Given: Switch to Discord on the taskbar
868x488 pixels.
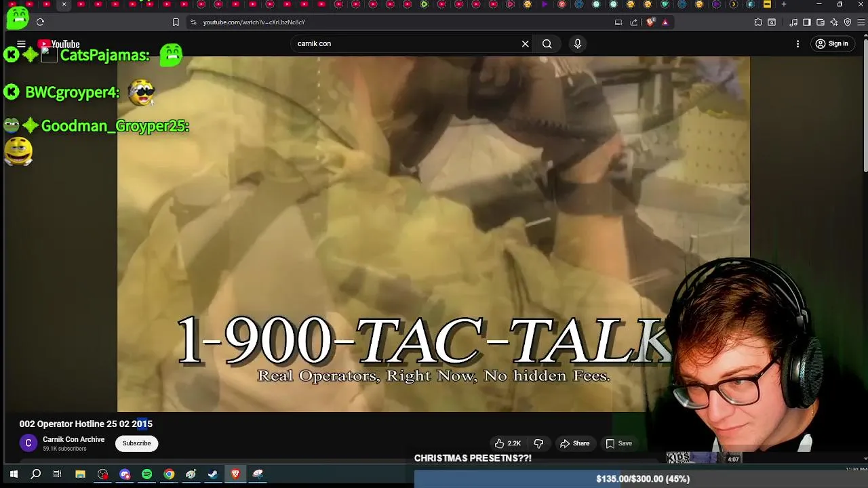Looking at the screenshot, I should point(125,474).
